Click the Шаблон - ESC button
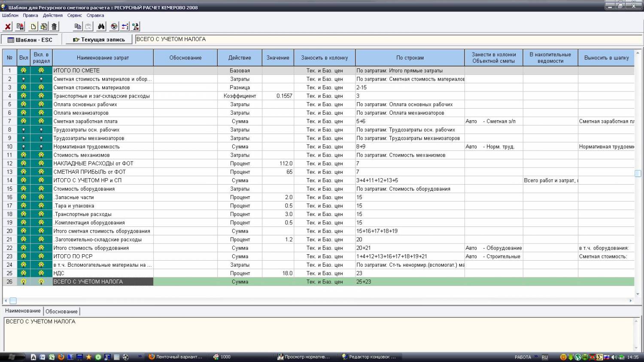The image size is (644, 362). pos(30,40)
